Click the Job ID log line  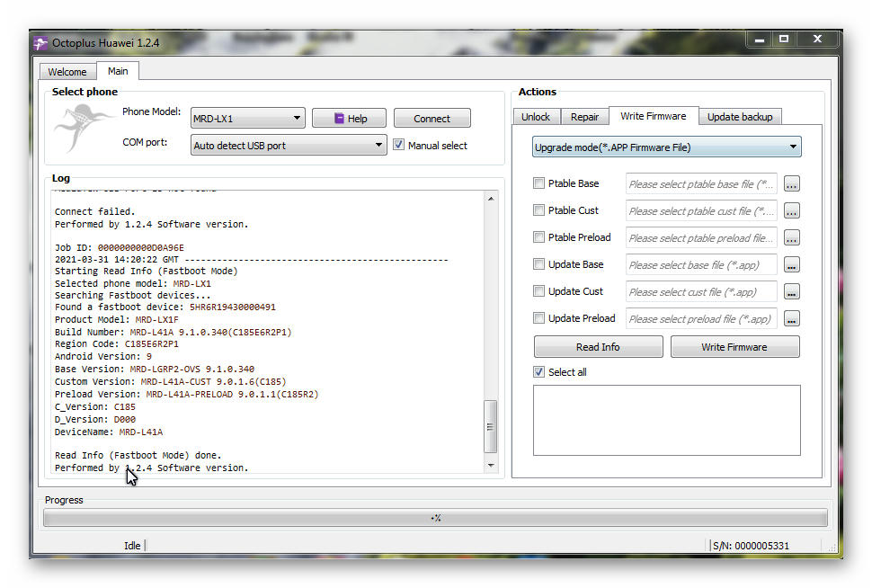click(x=119, y=247)
